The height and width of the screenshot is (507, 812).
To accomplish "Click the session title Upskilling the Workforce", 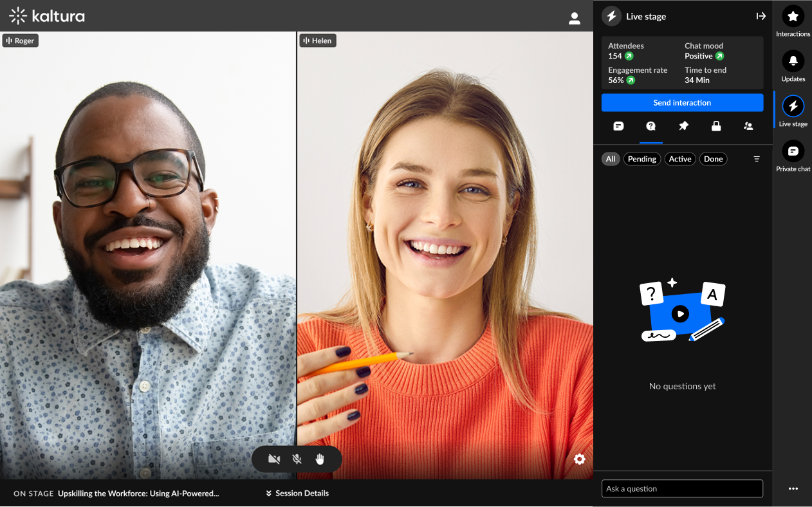I will 138,493.
